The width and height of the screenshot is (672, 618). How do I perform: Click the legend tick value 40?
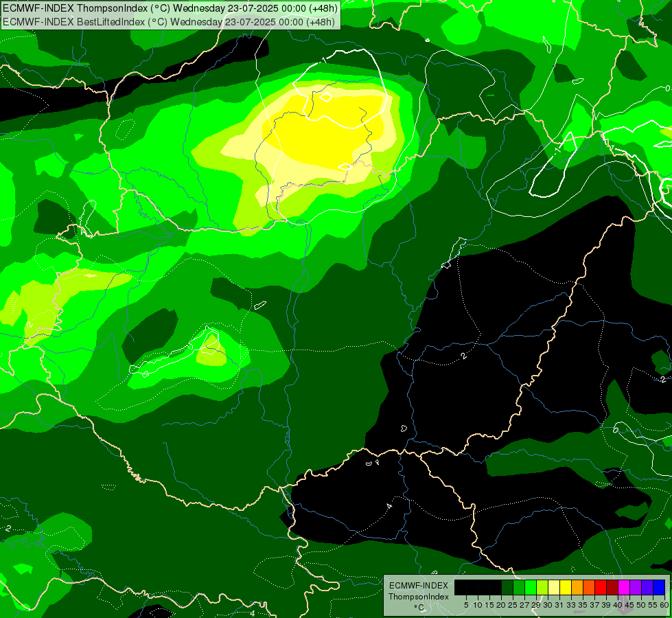(x=618, y=605)
